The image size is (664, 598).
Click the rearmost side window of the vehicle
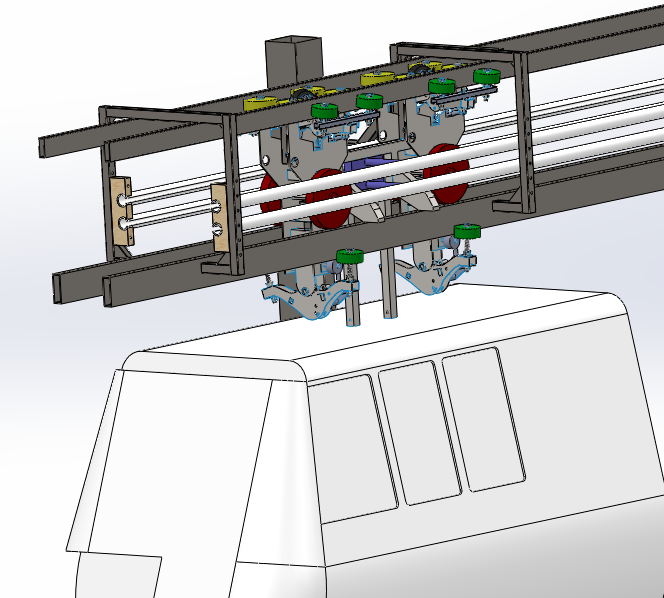pos(485,418)
